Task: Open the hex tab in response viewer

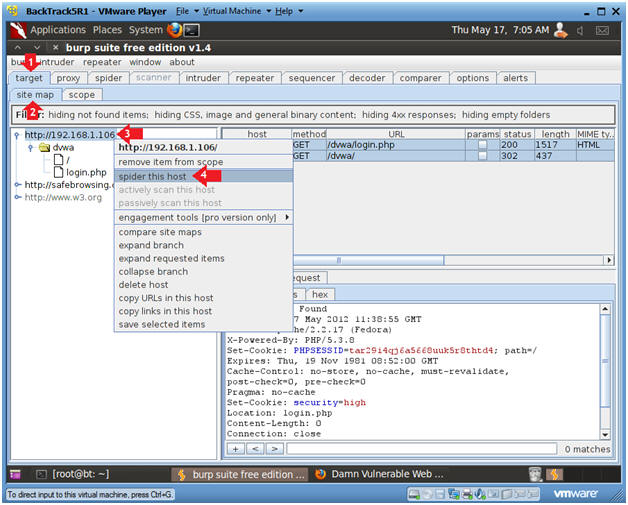Action: (320, 294)
